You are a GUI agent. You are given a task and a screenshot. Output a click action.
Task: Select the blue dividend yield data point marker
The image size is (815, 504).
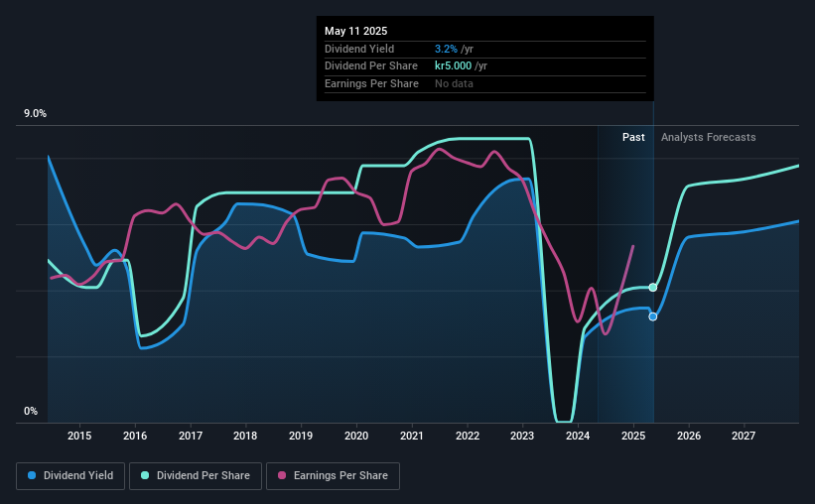click(x=653, y=316)
